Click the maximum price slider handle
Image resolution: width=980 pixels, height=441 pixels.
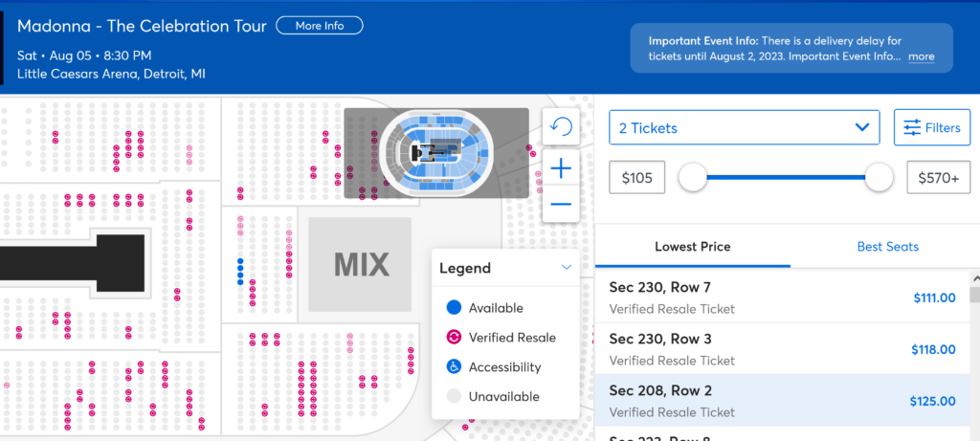click(x=879, y=177)
